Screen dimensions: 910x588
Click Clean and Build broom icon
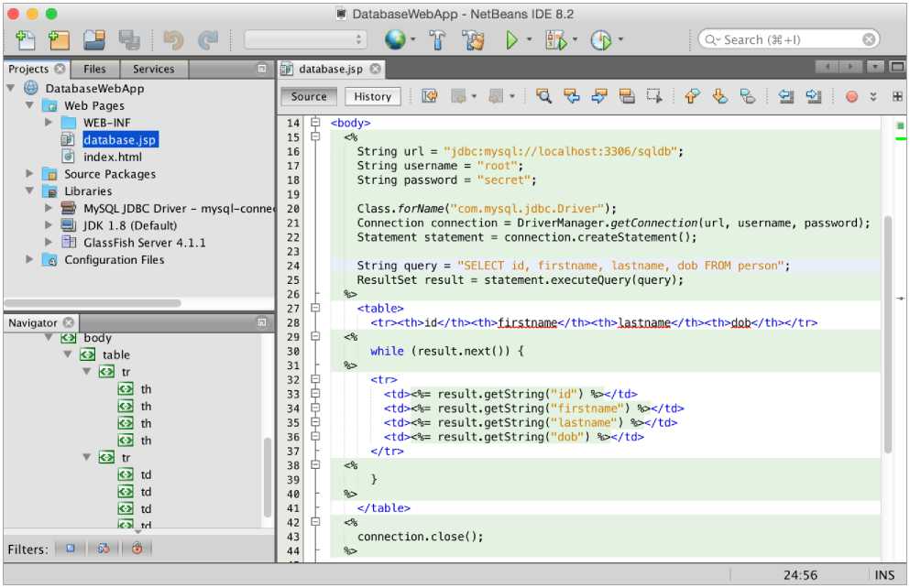pos(473,40)
